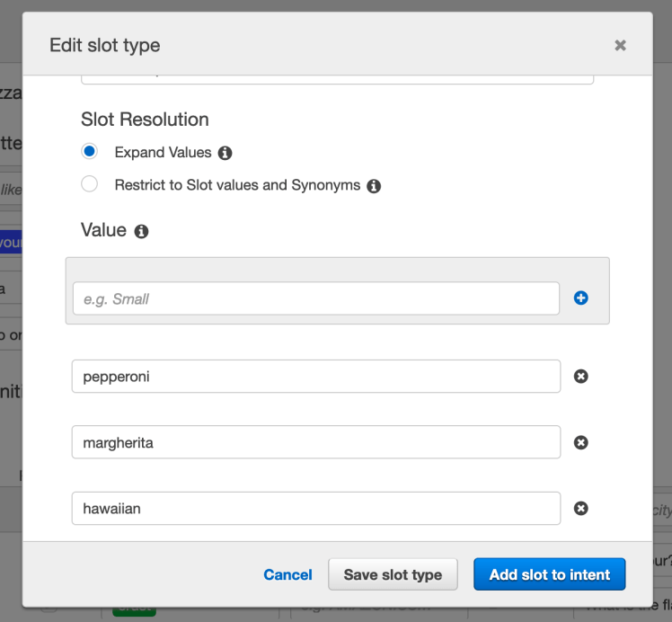Open info tooltip beside Expand Values
The image size is (672, 622).
(225, 153)
